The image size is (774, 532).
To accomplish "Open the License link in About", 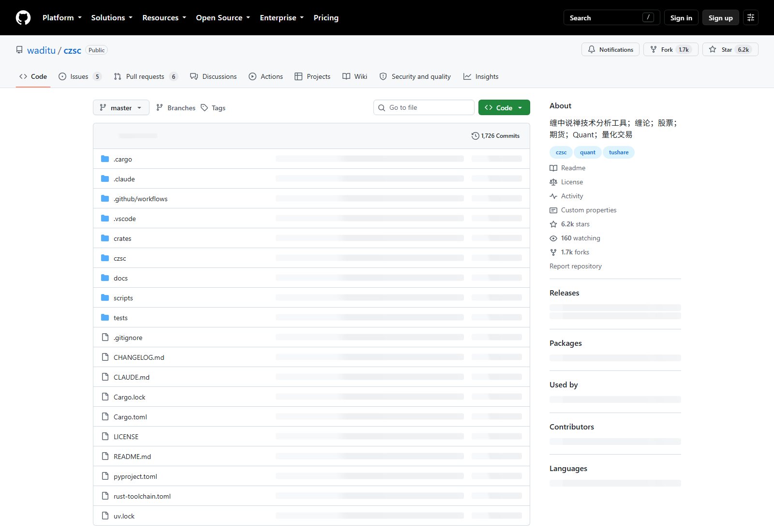I will coord(566,182).
